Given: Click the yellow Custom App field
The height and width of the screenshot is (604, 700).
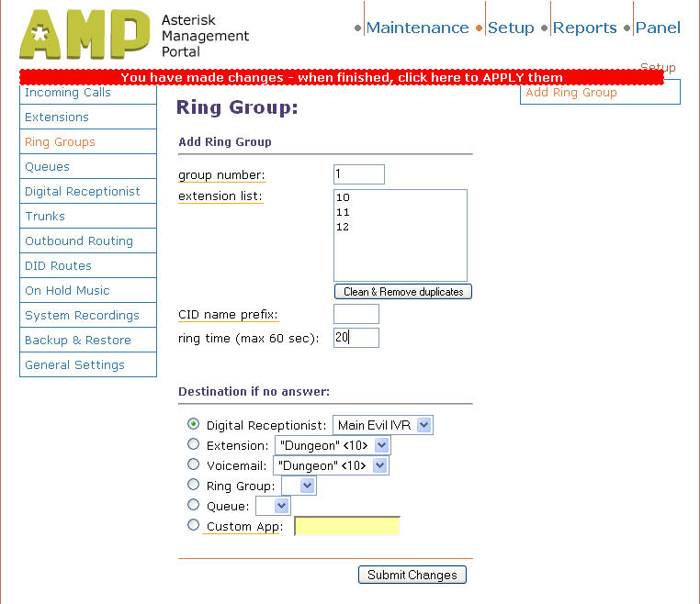Looking at the screenshot, I should (347, 526).
